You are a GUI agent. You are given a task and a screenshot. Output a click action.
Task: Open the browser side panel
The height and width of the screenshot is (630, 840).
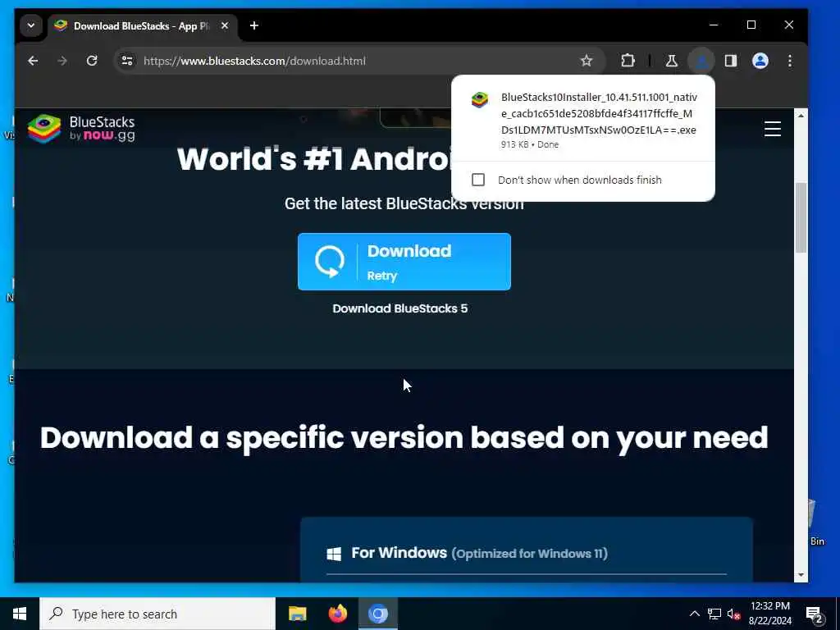click(x=731, y=61)
